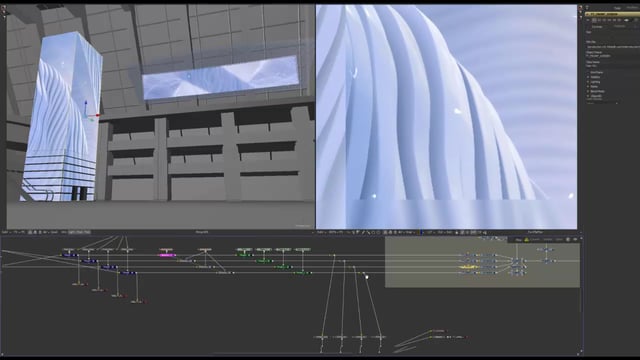
Task: Open the zoom percentage dropdown of right viewer
Action: [x=333, y=232]
